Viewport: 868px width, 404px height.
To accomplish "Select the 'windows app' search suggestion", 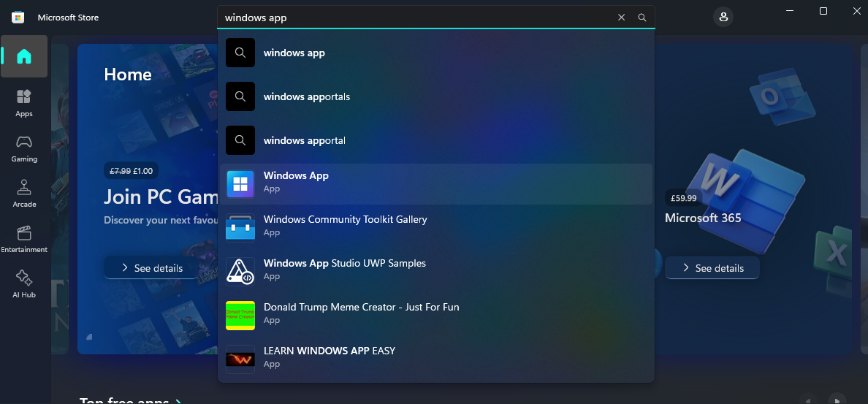I will [435, 53].
